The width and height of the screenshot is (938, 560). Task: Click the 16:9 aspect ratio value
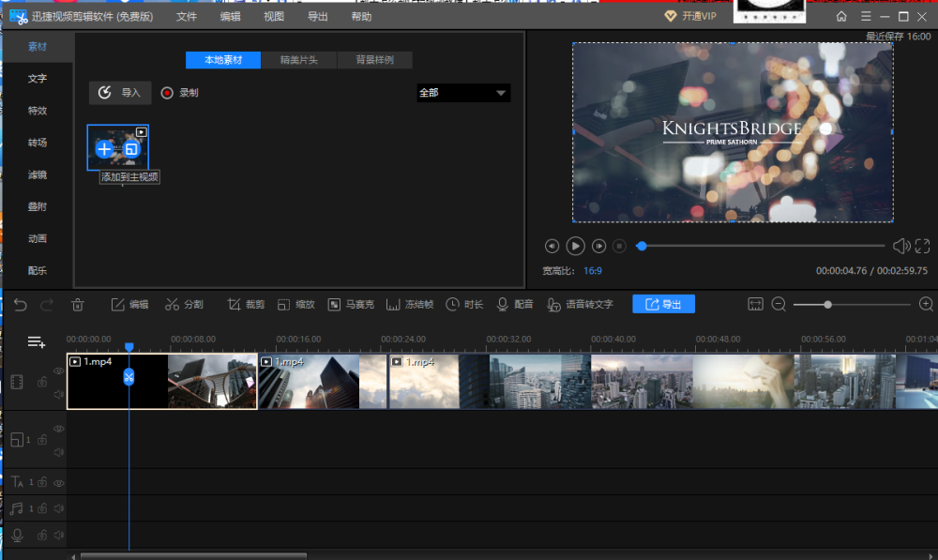click(x=592, y=271)
